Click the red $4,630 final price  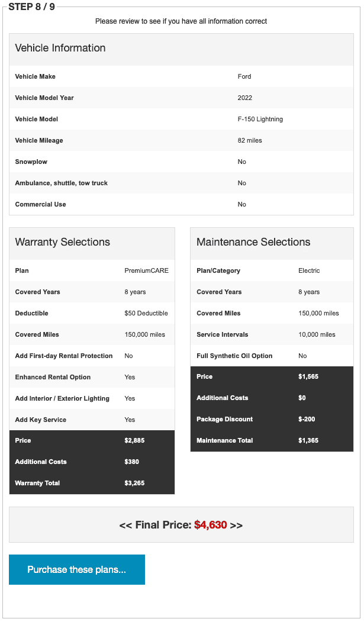tap(210, 525)
